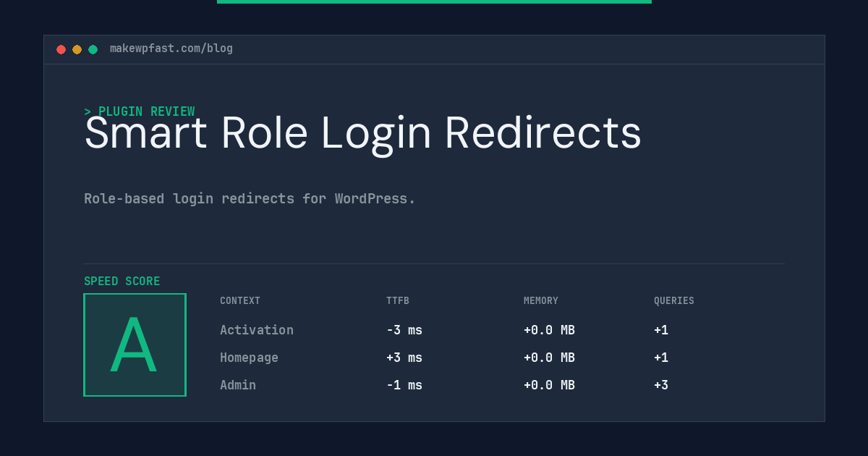Click the yellow minimize dot
The image size is (868, 456).
(77, 49)
